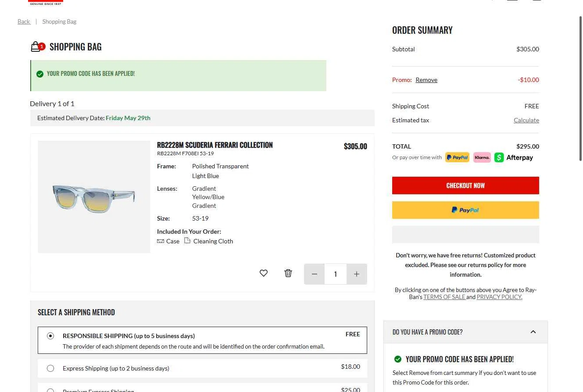Click the Order Summary heading
This screenshot has height=392, width=583.
click(422, 30)
